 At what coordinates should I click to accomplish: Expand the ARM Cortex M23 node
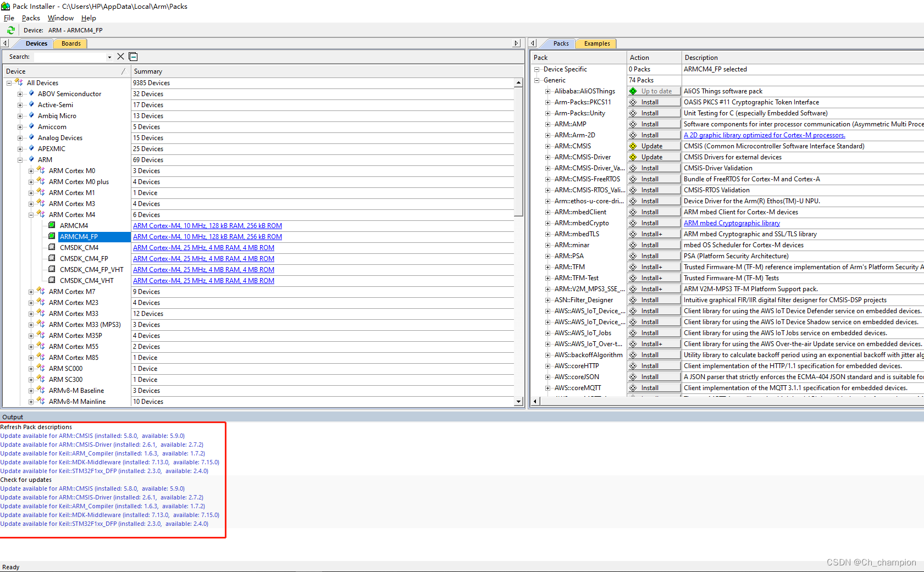[31, 303]
